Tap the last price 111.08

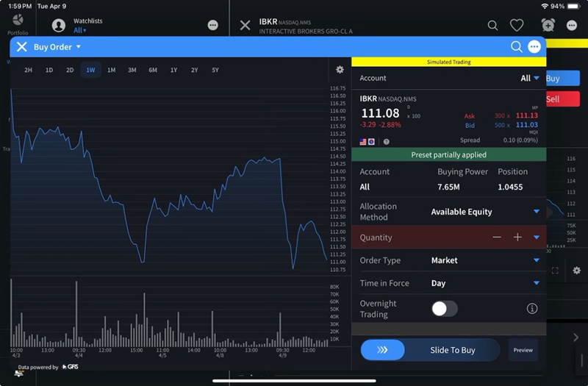click(380, 113)
